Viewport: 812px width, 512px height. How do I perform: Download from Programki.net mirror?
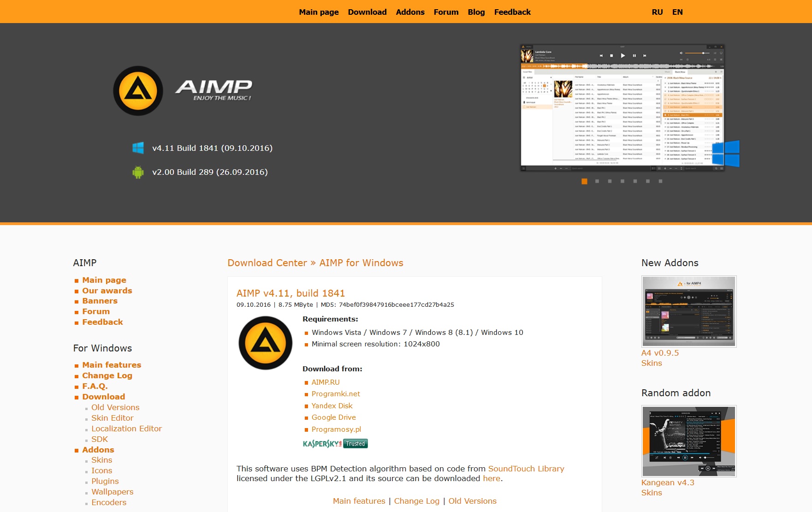click(336, 394)
